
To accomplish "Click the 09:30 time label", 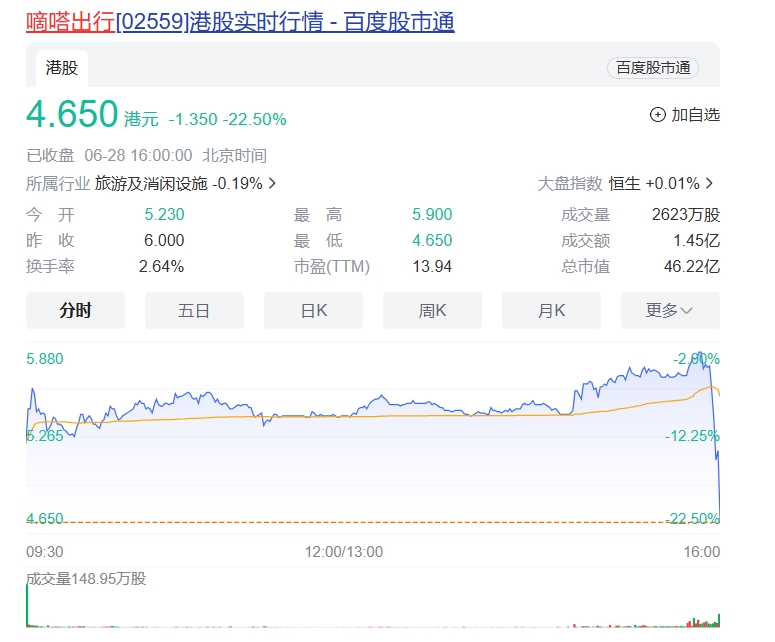I will (45, 552).
